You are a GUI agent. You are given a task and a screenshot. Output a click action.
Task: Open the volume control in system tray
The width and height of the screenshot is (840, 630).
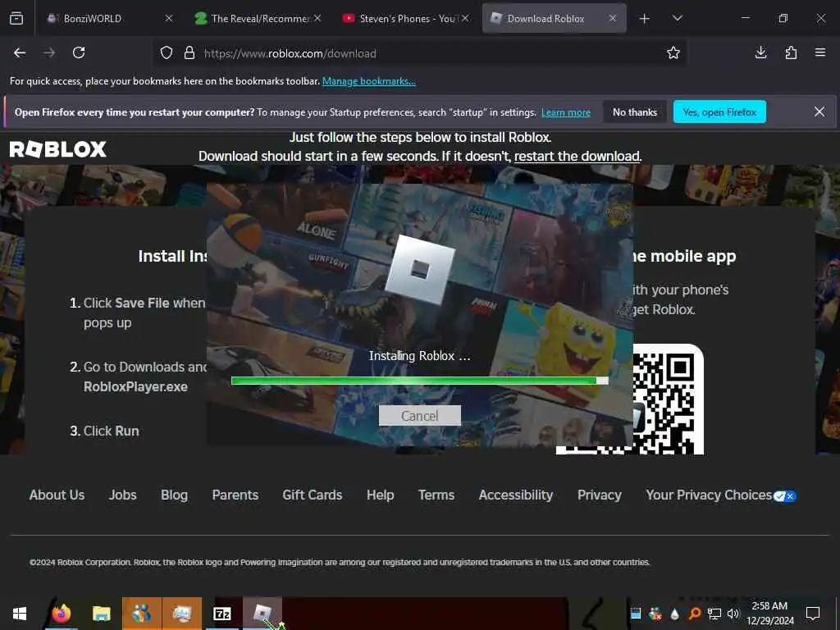733,614
